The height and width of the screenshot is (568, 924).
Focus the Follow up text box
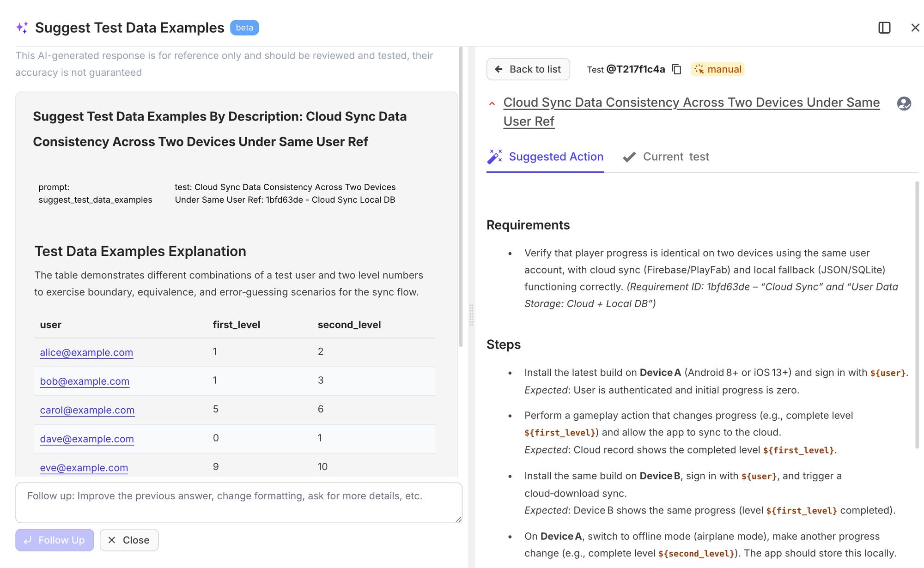pyautogui.click(x=239, y=503)
